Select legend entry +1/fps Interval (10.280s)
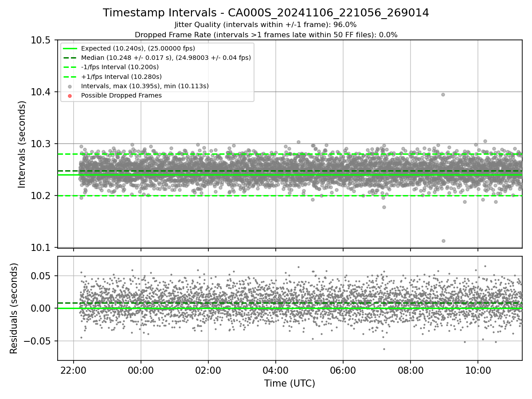Image resolution: width=532 pixels, height=399 pixels. pos(121,76)
